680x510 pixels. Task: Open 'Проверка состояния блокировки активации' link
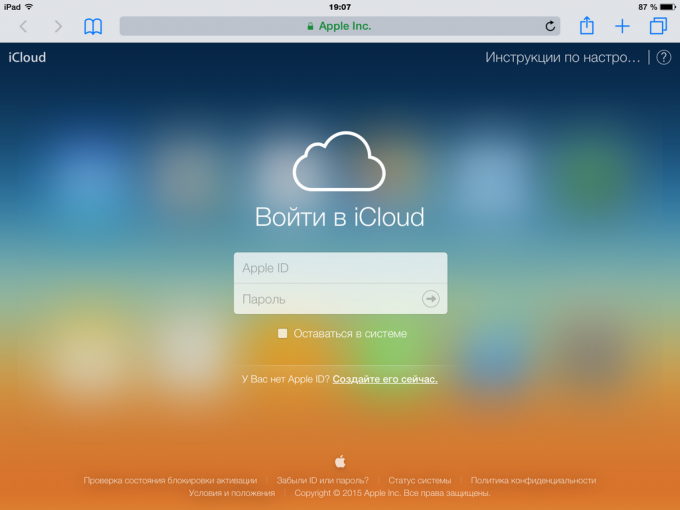tap(170, 481)
